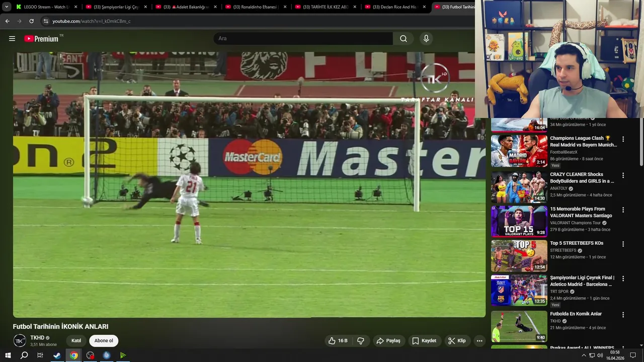Create a clip with Klip button
Viewport: 644px width, 362px height.
pos(457,341)
